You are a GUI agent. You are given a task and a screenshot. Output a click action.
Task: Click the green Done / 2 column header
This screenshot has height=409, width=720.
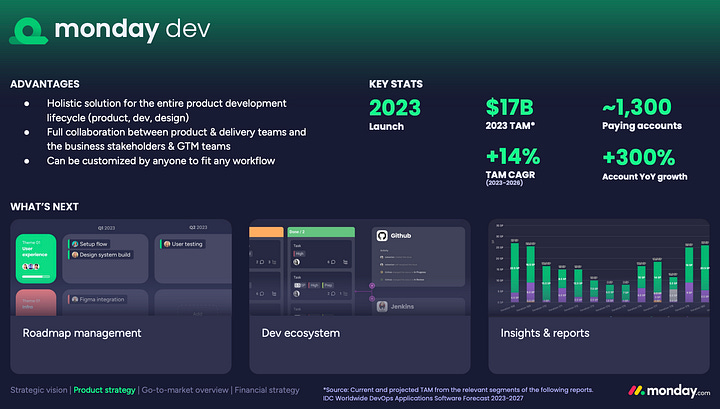pyautogui.click(x=321, y=232)
